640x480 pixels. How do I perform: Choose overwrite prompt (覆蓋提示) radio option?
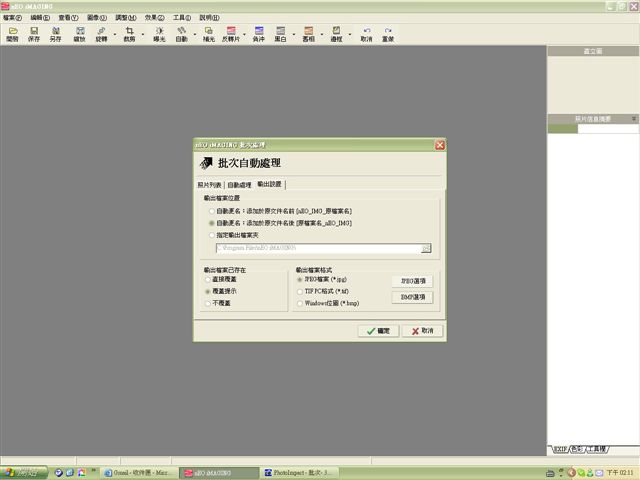(208, 291)
